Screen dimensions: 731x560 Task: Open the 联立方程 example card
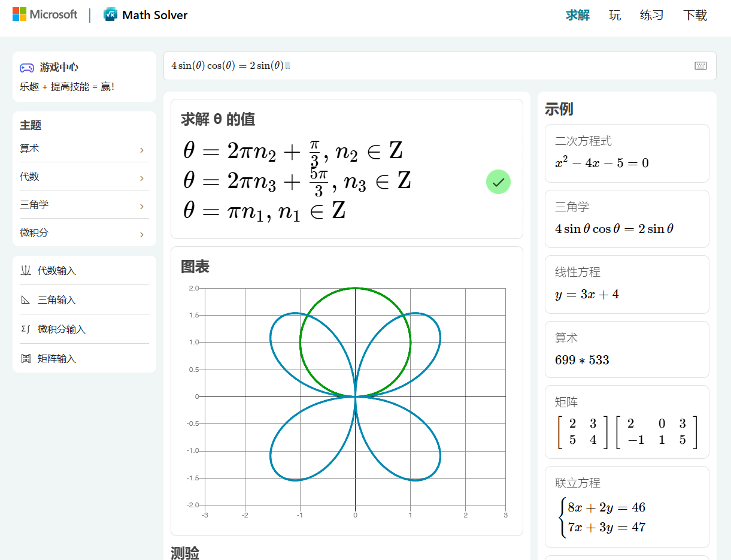tap(627, 507)
